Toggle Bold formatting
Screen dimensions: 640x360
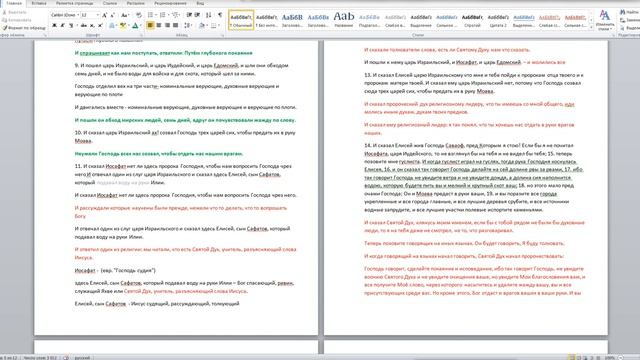point(54,25)
